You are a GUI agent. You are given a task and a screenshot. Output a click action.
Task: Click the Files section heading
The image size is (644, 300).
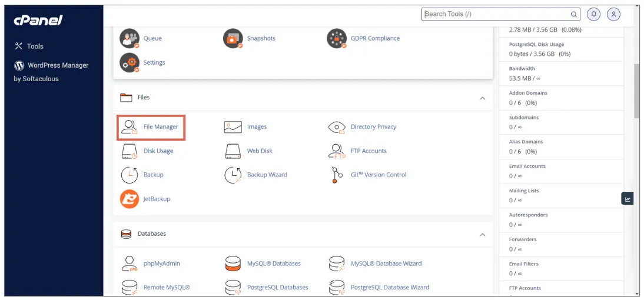click(143, 98)
